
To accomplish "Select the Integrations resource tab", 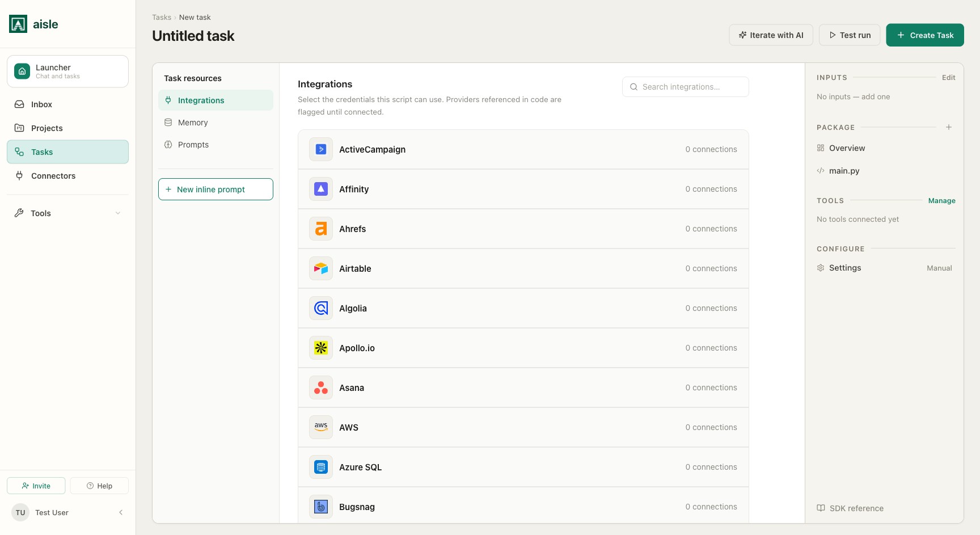I will [216, 100].
